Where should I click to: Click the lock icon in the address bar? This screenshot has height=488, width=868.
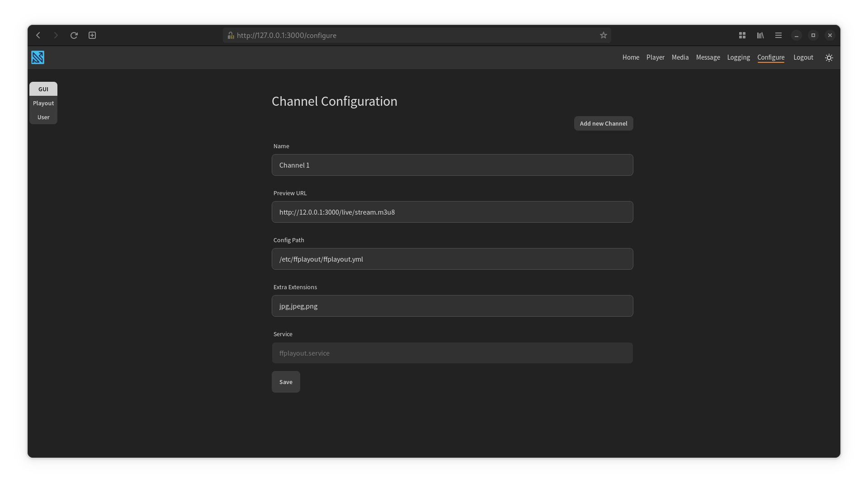click(231, 35)
